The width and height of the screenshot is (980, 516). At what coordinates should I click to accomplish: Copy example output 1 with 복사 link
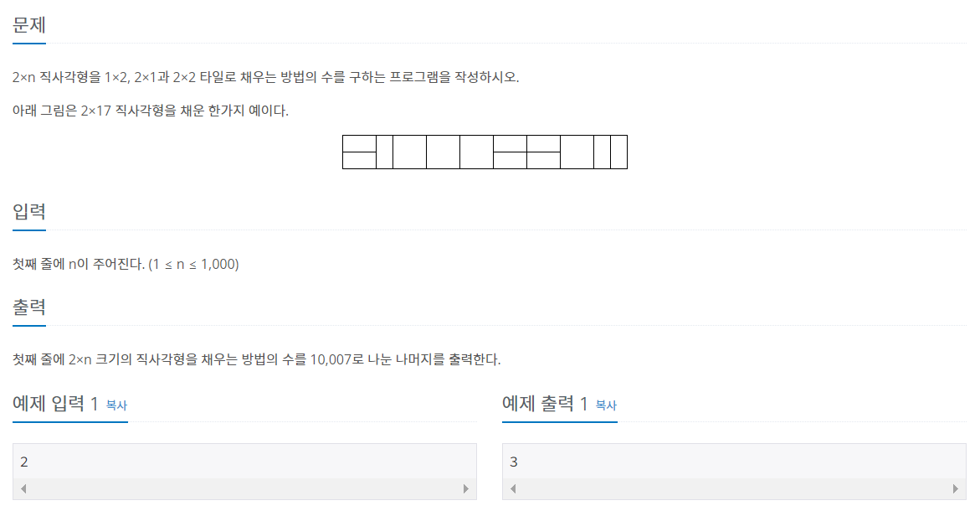[x=606, y=405]
